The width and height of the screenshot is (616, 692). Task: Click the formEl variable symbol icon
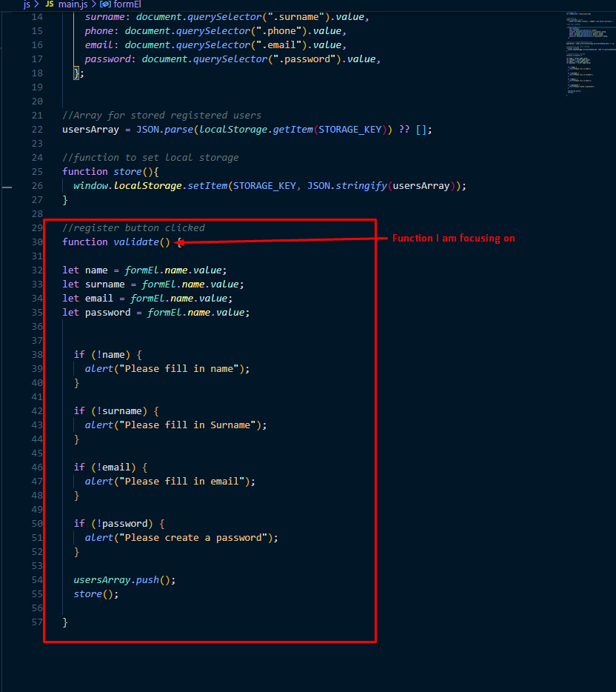pos(105,4)
